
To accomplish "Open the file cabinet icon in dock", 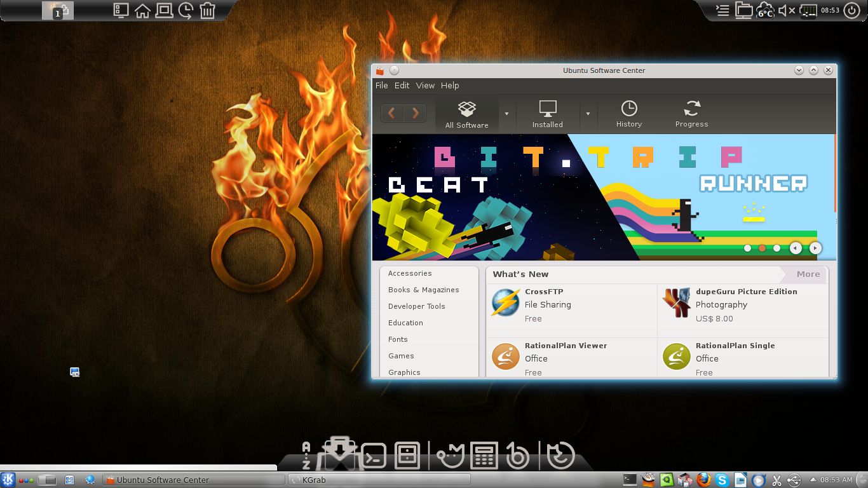I will pyautogui.click(x=407, y=456).
